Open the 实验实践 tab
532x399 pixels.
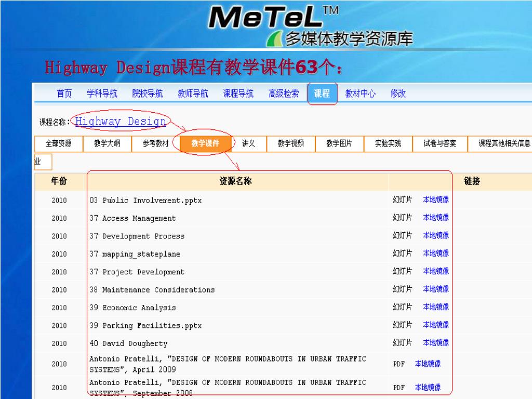[388, 143]
